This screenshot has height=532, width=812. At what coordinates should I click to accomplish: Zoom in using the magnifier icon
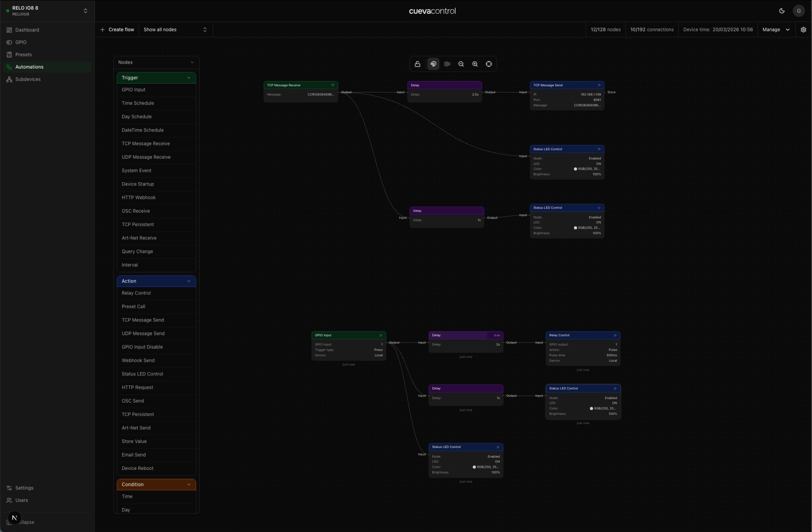coord(475,64)
